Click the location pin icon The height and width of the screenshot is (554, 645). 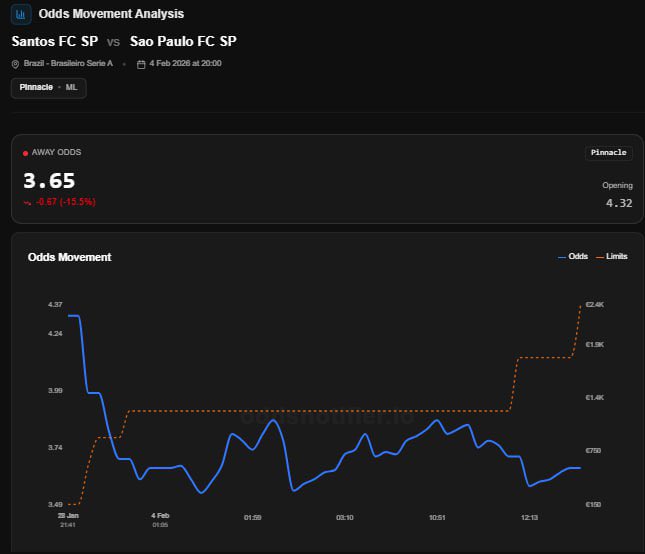pyautogui.click(x=15, y=64)
